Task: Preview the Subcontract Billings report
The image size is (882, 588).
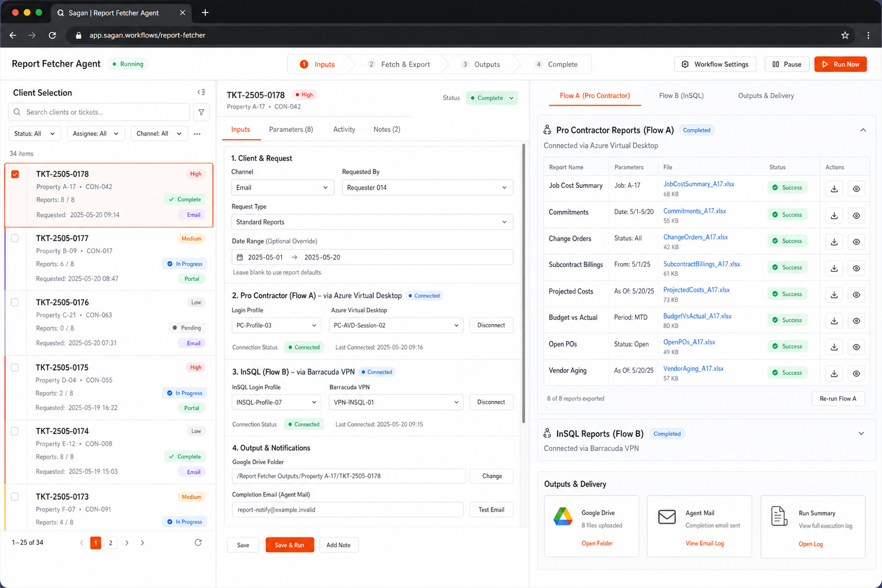Action: [x=856, y=268]
